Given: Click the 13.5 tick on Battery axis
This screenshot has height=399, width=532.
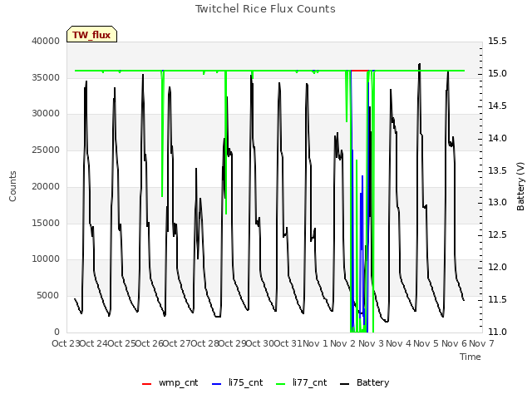Looking at the screenshot, I should (x=497, y=170).
